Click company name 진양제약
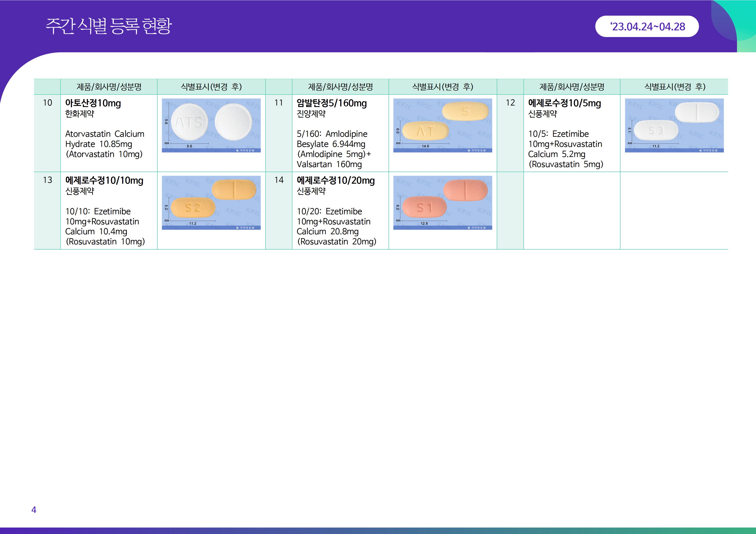The image size is (756, 534). click(311, 114)
